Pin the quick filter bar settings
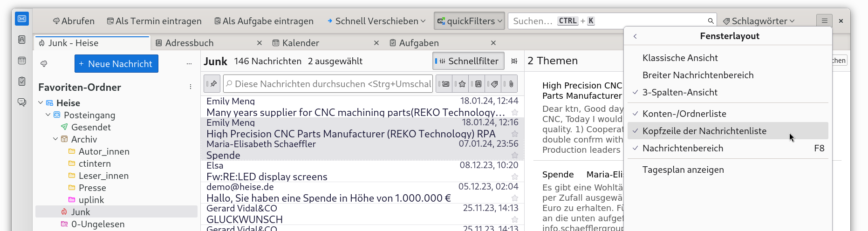The image size is (868, 231). pyautogui.click(x=213, y=84)
